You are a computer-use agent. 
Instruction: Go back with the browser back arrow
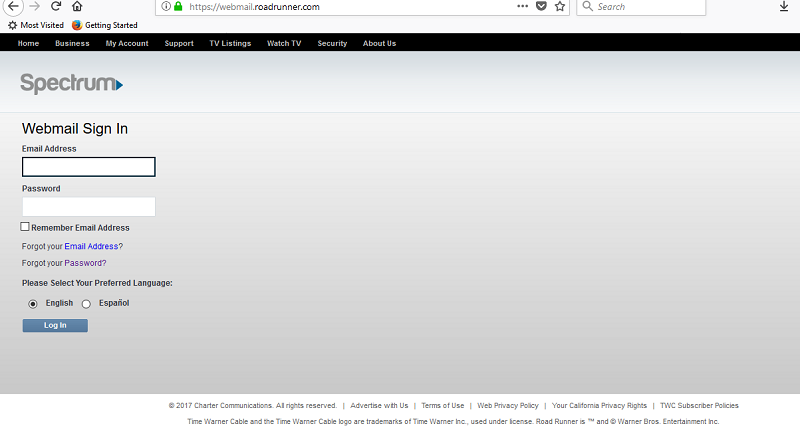[13, 7]
